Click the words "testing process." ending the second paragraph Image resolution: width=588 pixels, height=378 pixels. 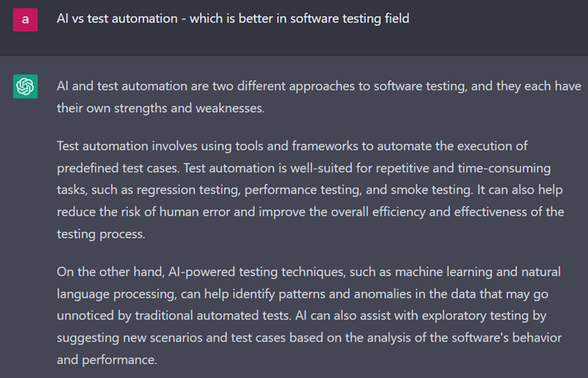point(101,234)
